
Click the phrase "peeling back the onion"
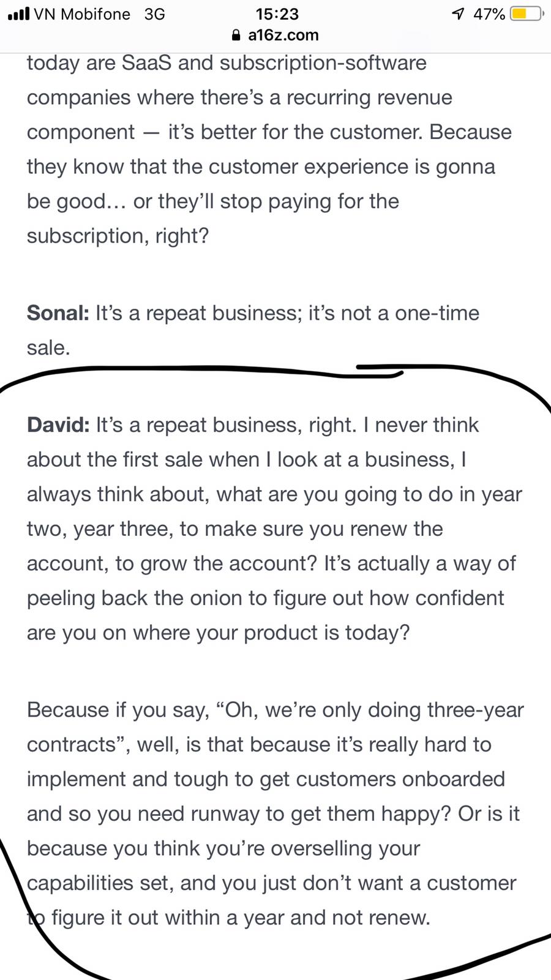click(135, 598)
